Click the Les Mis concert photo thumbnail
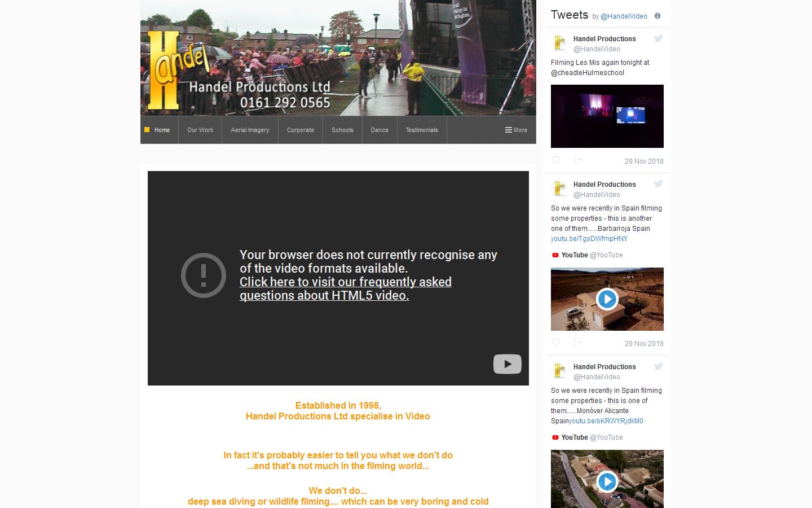The image size is (812, 508). point(607,116)
